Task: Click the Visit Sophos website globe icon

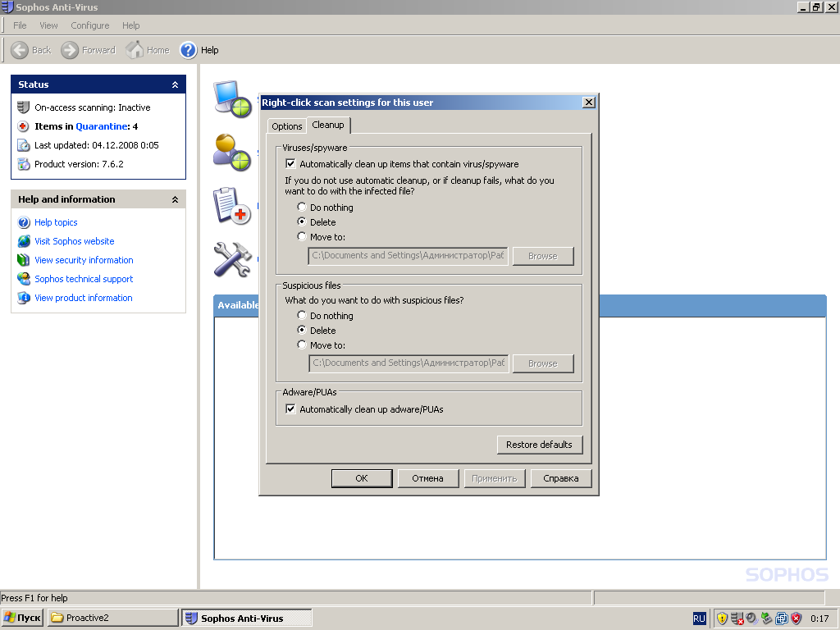Action: coord(24,241)
